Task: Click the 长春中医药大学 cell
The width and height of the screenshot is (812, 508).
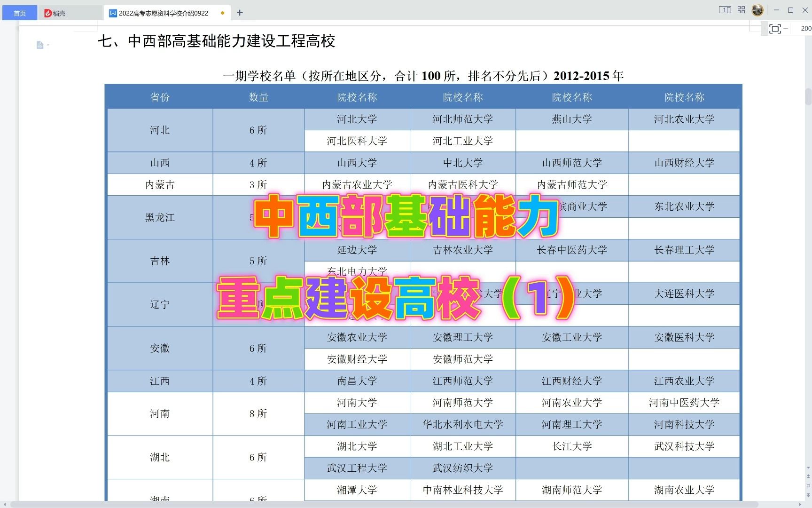Action: pyautogui.click(x=572, y=250)
